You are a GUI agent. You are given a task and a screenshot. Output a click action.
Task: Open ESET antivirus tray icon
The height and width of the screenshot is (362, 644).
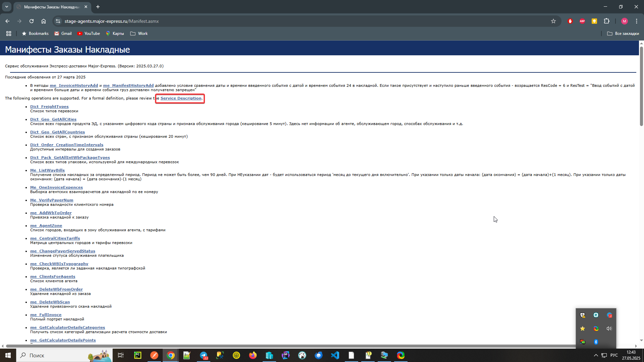(x=596, y=315)
